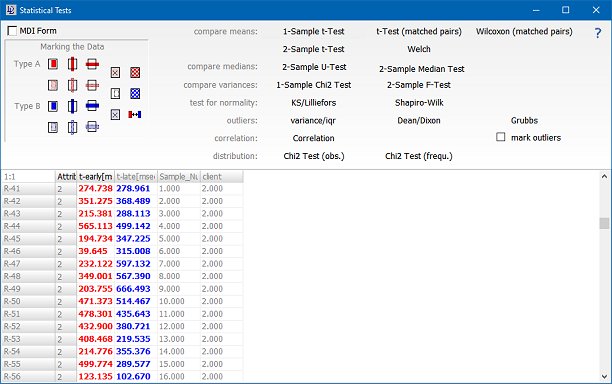This screenshot has width=612, height=384.
Task: Tick the mark outliers checkbox
Action: pyautogui.click(x=500, y=137)
